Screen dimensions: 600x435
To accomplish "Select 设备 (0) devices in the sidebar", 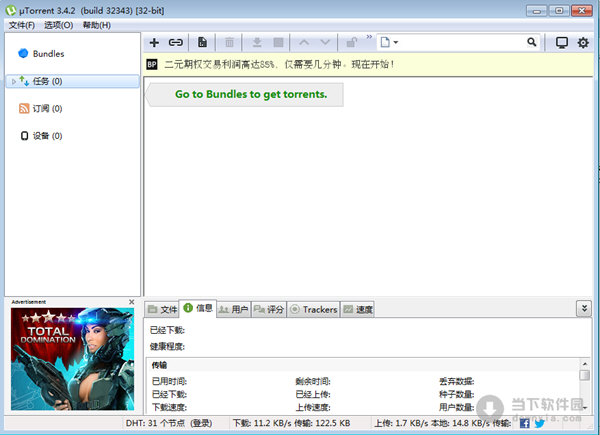I will point(41,136).
